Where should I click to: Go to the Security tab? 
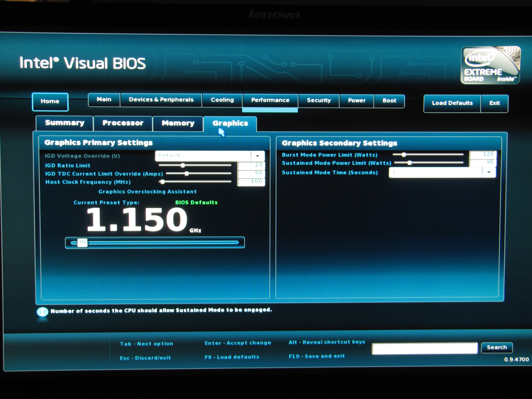[x=319, y=101]
